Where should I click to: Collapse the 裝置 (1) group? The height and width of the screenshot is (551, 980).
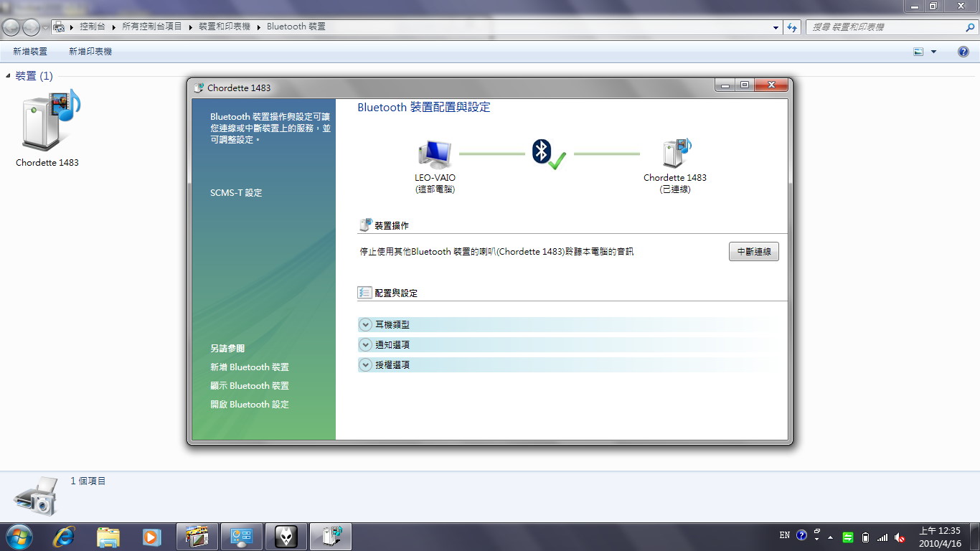click(x=9, y=76)
